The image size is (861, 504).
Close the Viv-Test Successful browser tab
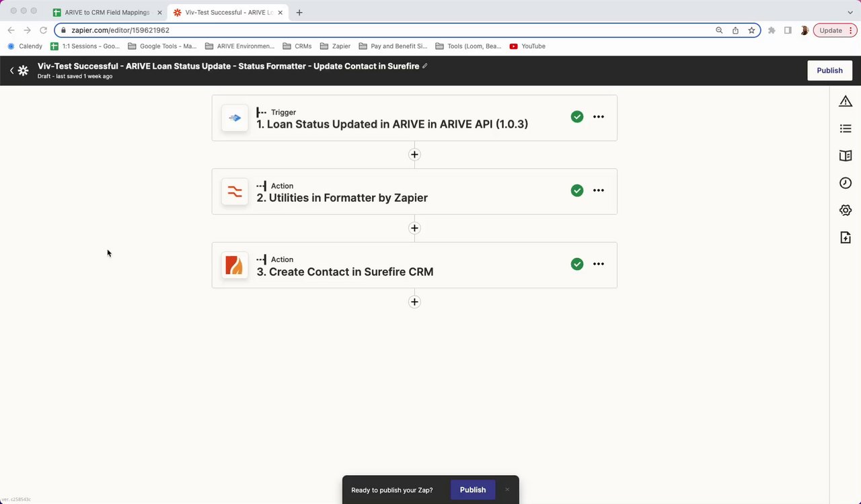point(280,12)
